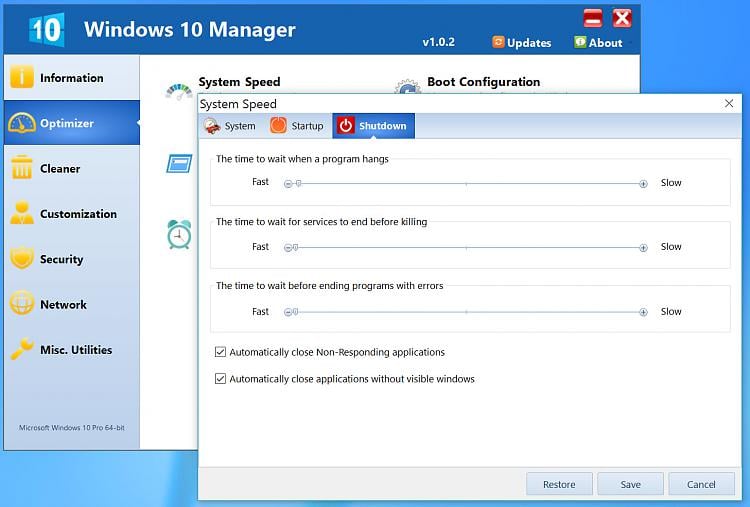
Task: Click the Cancel button
Action: [701, 484]
